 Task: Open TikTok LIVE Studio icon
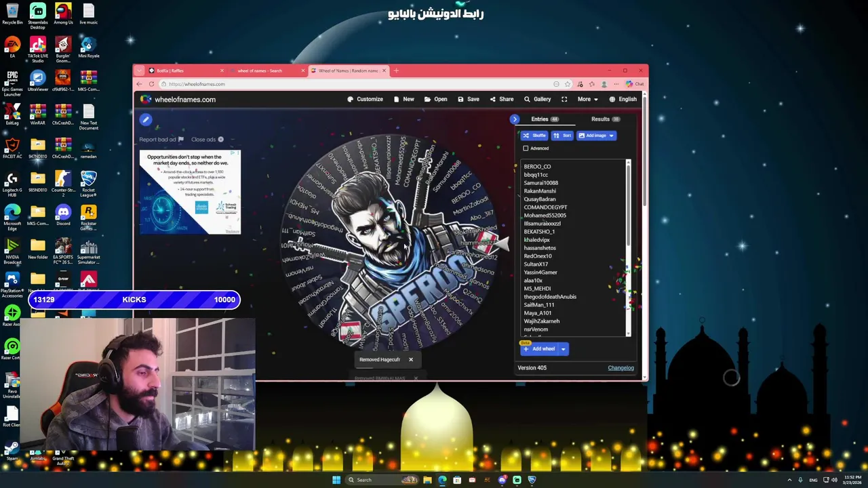click(37, 49)
